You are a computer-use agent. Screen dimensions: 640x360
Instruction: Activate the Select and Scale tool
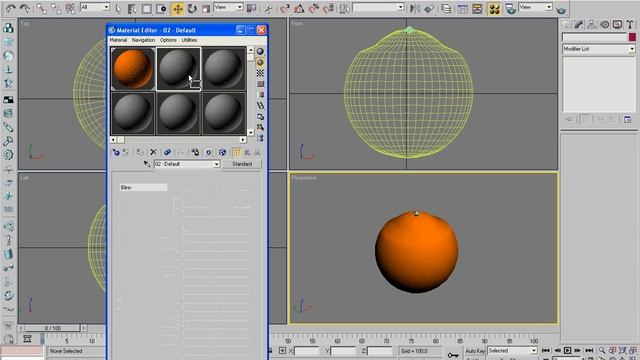206,9
